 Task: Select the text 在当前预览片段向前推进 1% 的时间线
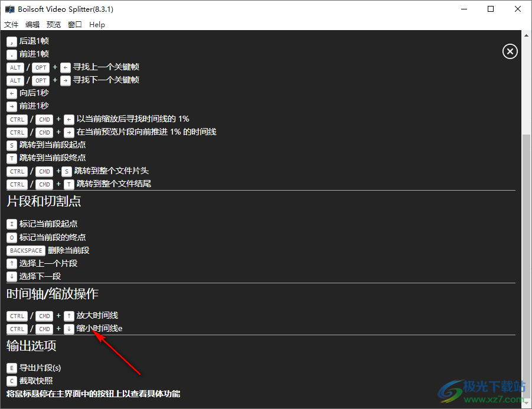(x=146, y=132)
